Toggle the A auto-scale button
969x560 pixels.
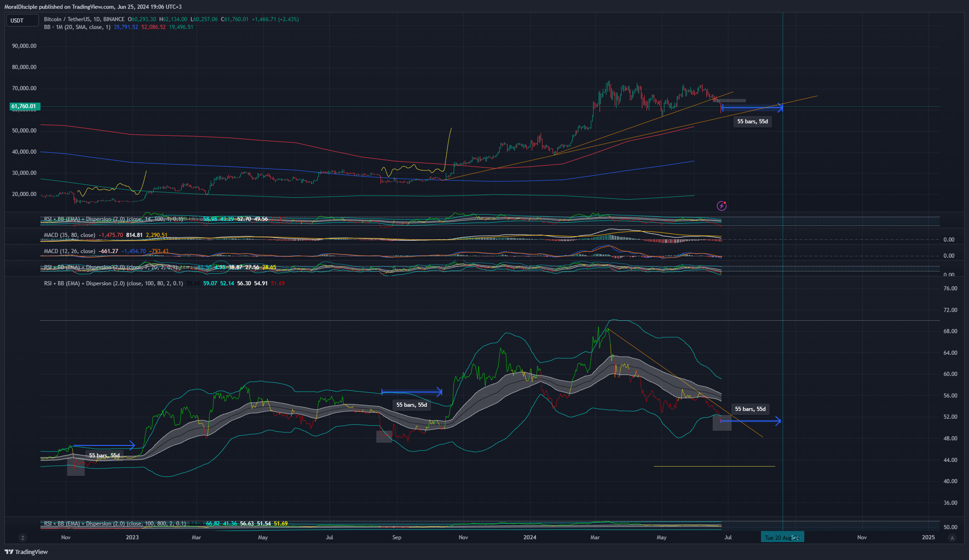[952, 537]
